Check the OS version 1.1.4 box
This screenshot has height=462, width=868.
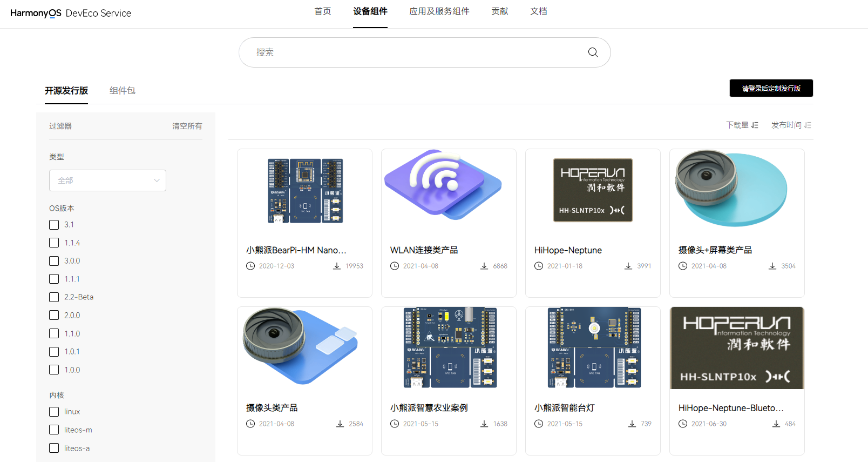point(54,243)
